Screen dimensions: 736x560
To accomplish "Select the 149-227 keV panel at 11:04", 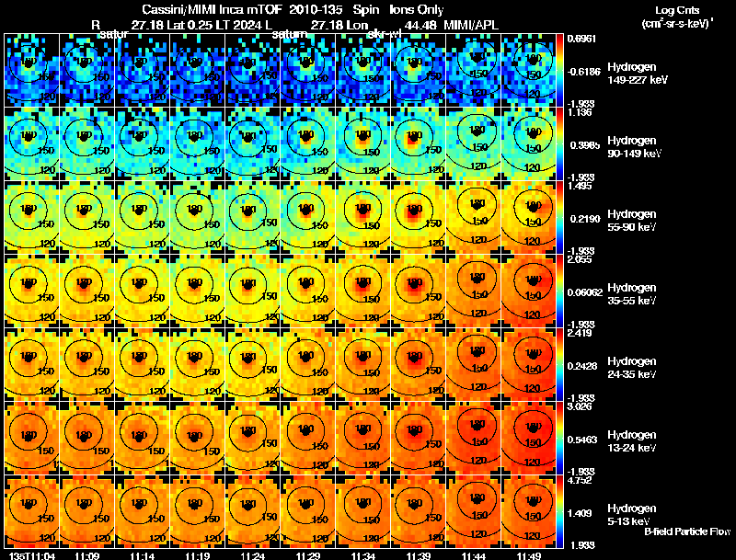I will click(x=32, y=71).
